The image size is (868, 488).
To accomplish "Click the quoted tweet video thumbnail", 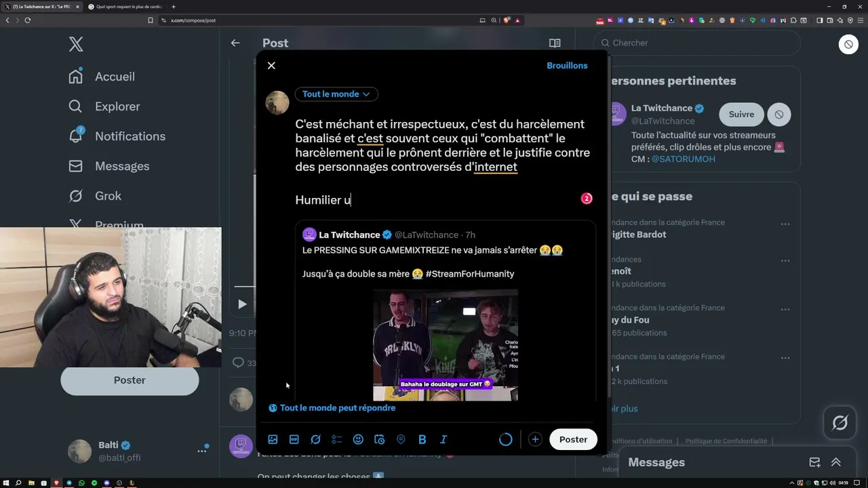I will [446, 345].
